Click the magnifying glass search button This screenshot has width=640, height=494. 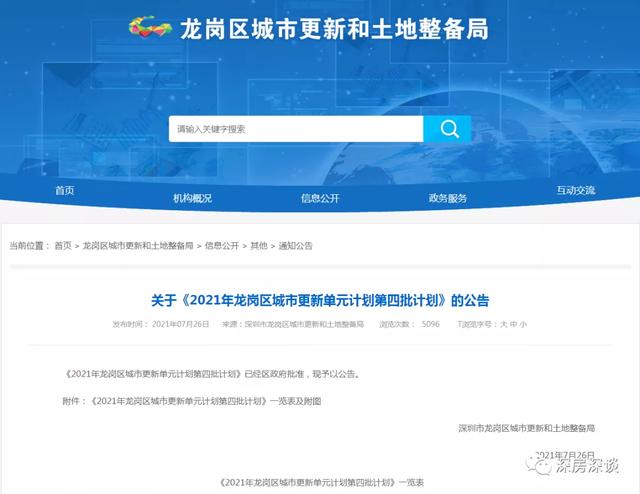tap(447, 129)
